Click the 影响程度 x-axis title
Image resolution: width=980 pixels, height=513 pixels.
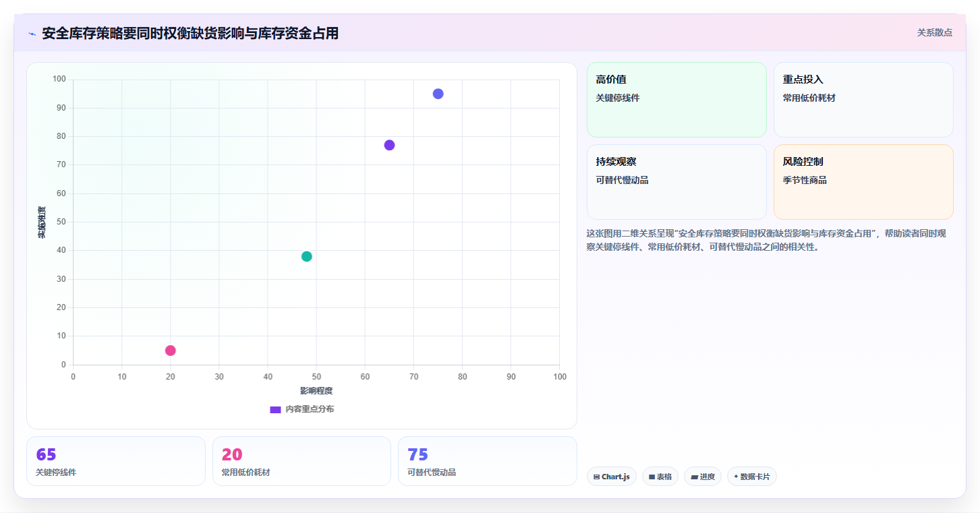(x=316, y=391)
